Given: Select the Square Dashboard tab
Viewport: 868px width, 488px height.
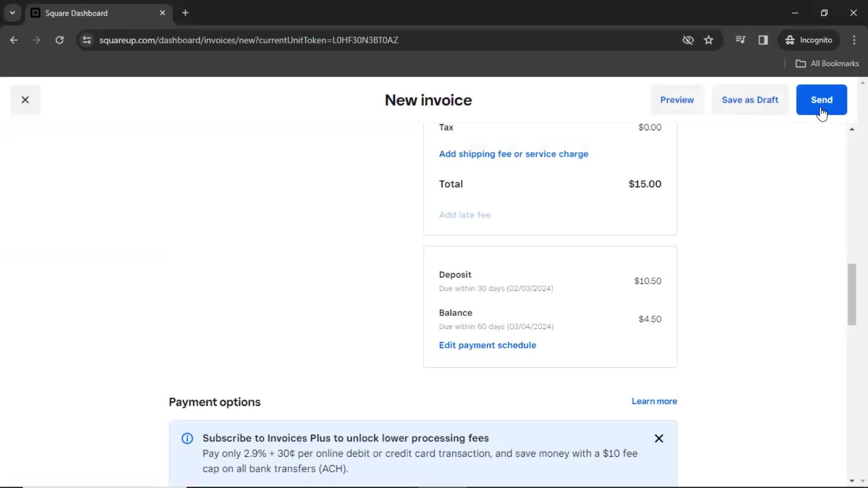Looking at the screenshot, I should [99, 13].
